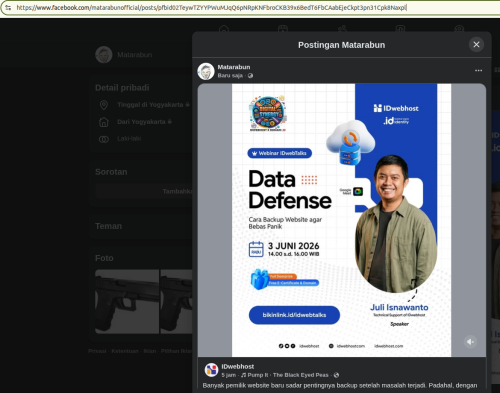Image resolution: width=500 pixels, height=393 pixels.
Task: Click the 'Detail pribadi' heading
Action: click(x=122, y=88)
